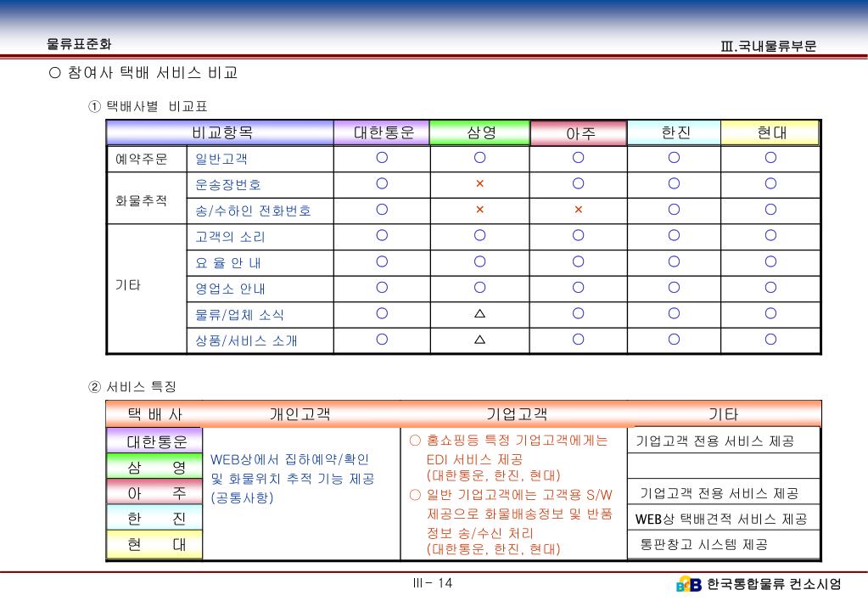
Task: Click the circle for 대한통운 일반고객
Action: (x=382, y=157)
